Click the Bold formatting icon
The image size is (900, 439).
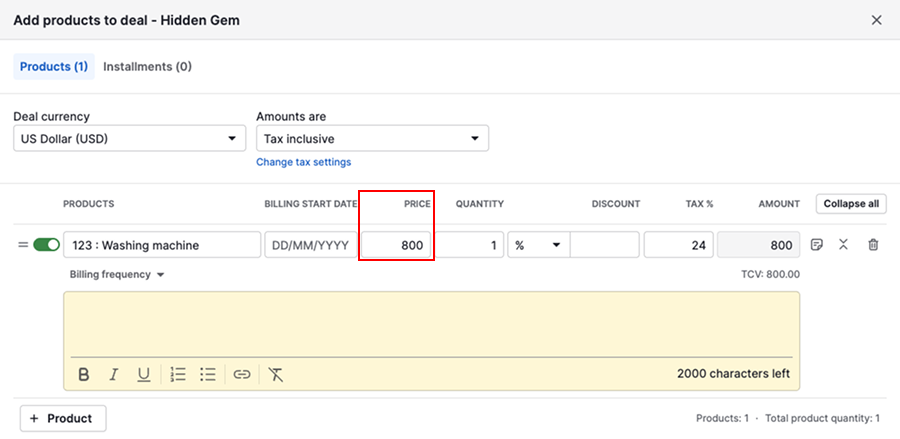click(x=84, y=374)
